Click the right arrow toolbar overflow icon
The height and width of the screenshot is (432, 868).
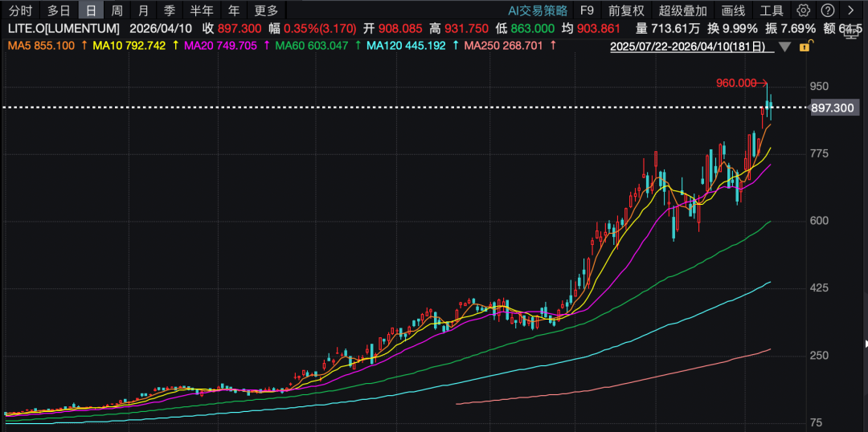tap(850, 10)
